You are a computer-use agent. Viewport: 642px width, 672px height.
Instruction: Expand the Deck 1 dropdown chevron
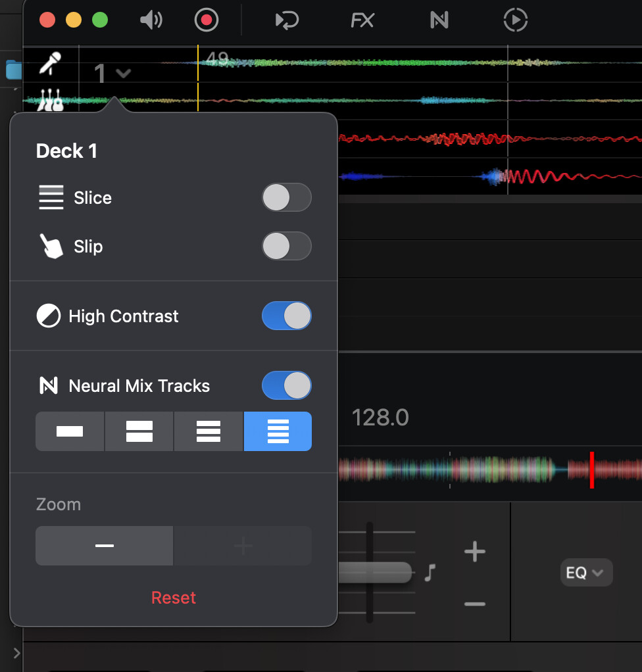coord(123,73)
